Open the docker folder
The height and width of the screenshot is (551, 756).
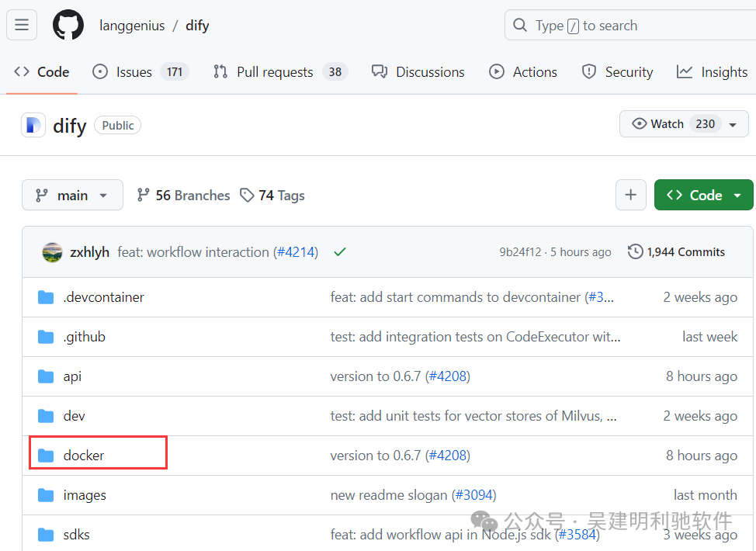[x=83, y=455]
